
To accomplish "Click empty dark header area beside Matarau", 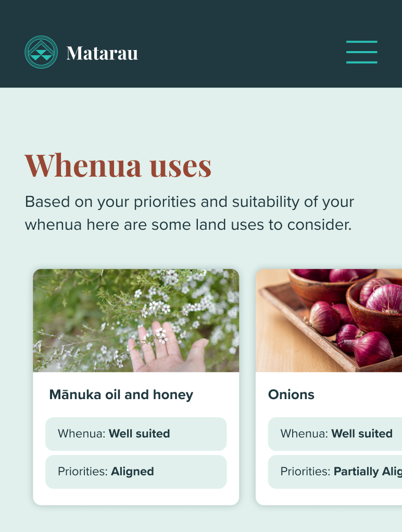I will (240, 52).
